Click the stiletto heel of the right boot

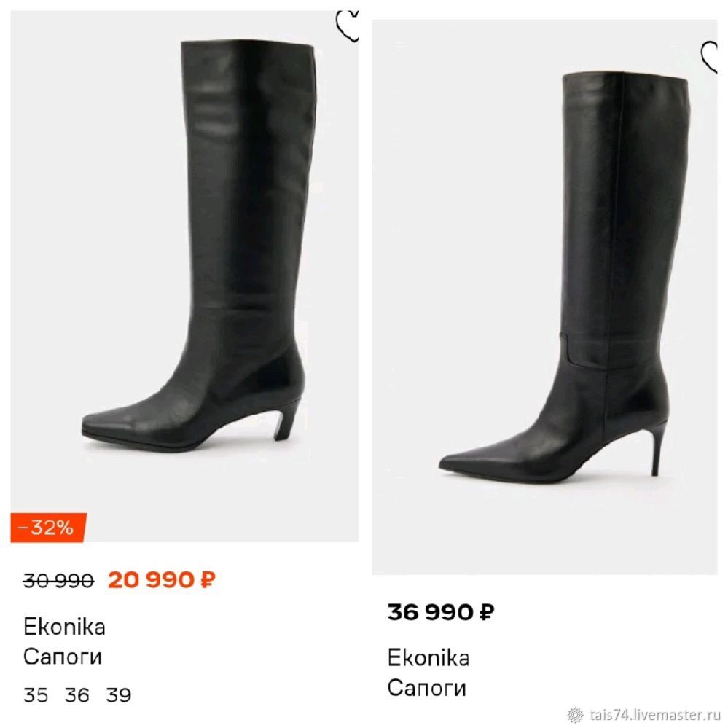[x=657, y=450]
